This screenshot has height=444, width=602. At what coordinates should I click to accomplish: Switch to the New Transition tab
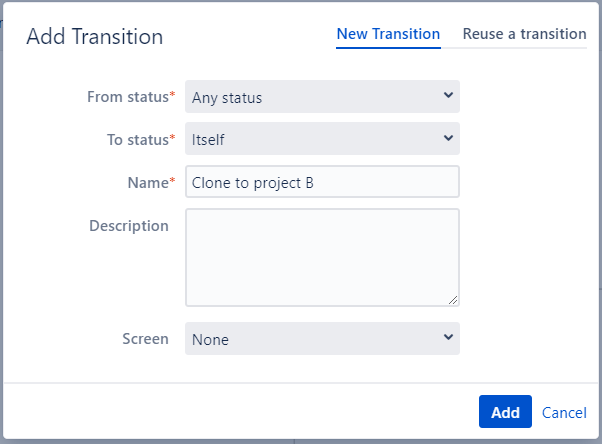click(388, 34)
